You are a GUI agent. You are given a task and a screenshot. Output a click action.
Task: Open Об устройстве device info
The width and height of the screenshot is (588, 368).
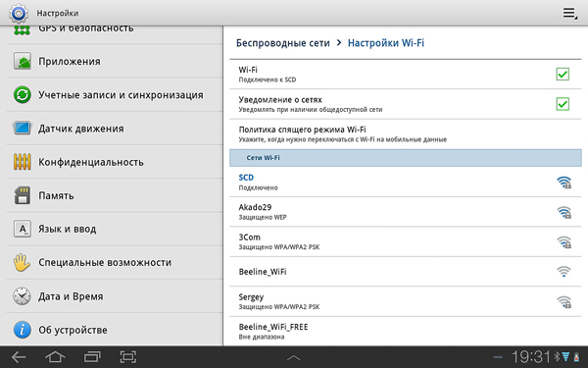(115, 330)
